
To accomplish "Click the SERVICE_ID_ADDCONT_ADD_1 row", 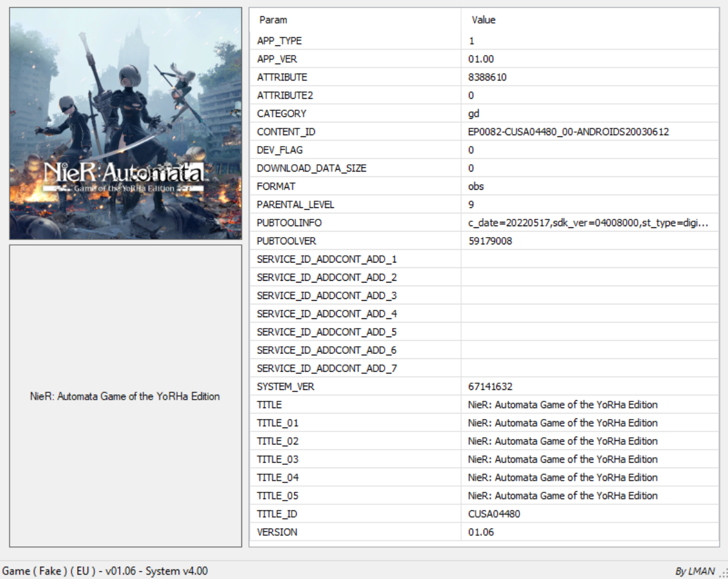I will click(484, 259).
